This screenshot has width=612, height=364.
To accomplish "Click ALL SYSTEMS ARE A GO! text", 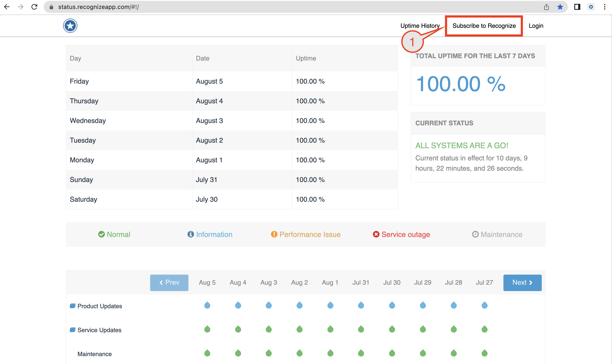I will pos(462,145).
